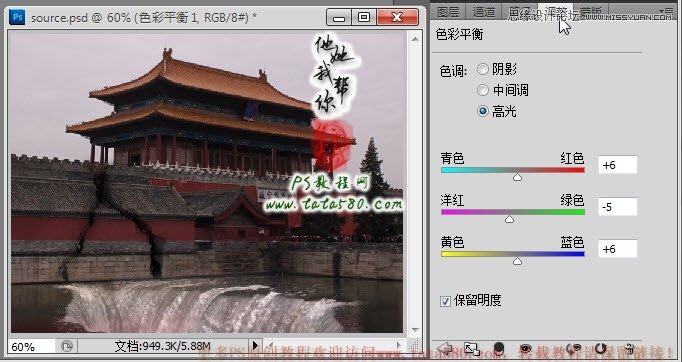Minimize the source.psd document window

click(339, 17)
